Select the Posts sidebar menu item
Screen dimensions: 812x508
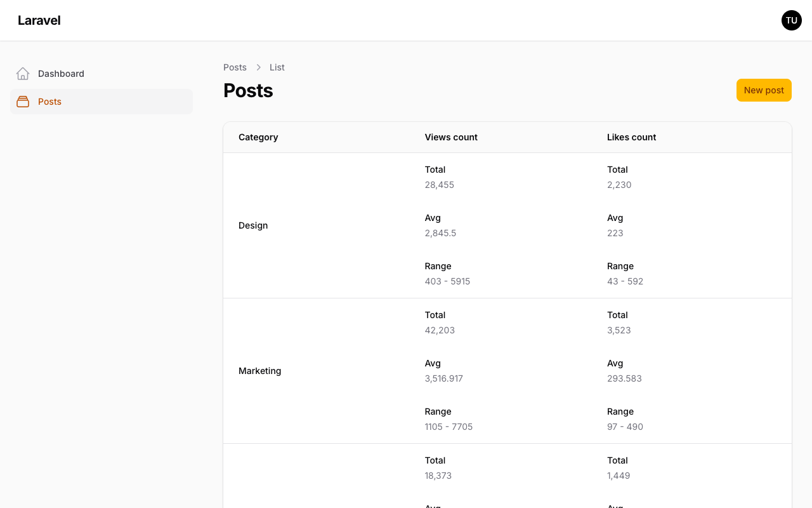point(49,102)
